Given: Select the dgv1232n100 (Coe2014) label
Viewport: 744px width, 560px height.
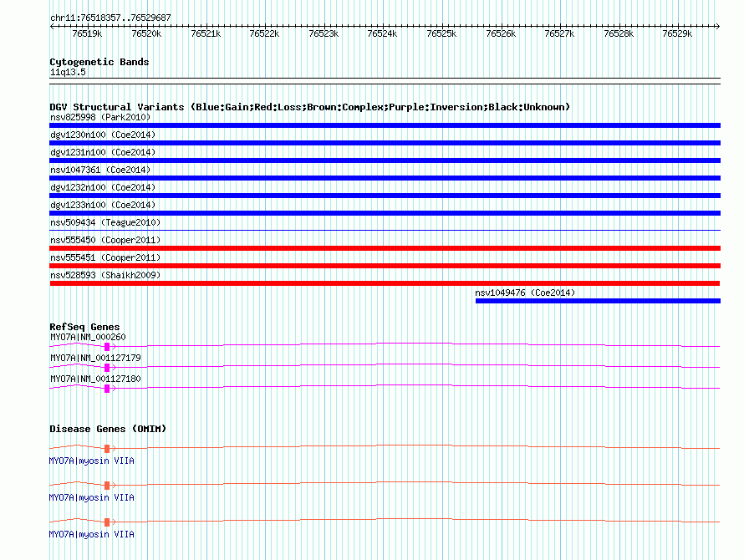Looking at the screenshot, I should (103, 187).
